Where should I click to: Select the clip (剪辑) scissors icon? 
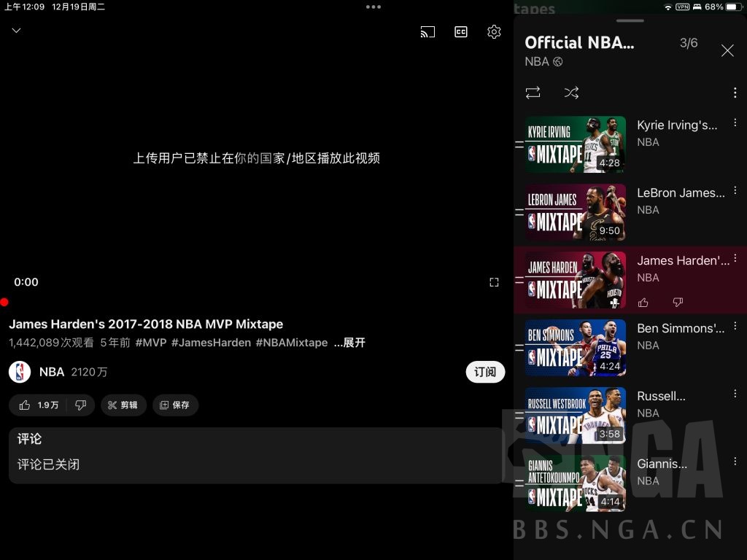pos(123,405)
